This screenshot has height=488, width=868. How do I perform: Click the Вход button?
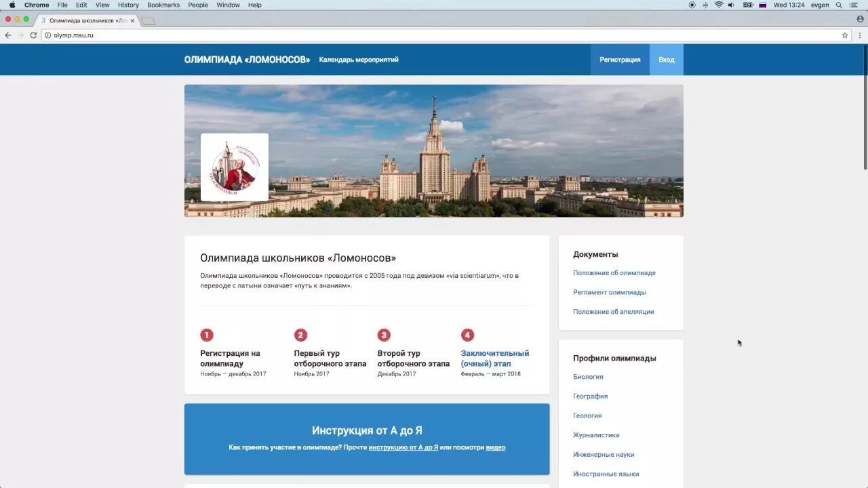point(667,60)
